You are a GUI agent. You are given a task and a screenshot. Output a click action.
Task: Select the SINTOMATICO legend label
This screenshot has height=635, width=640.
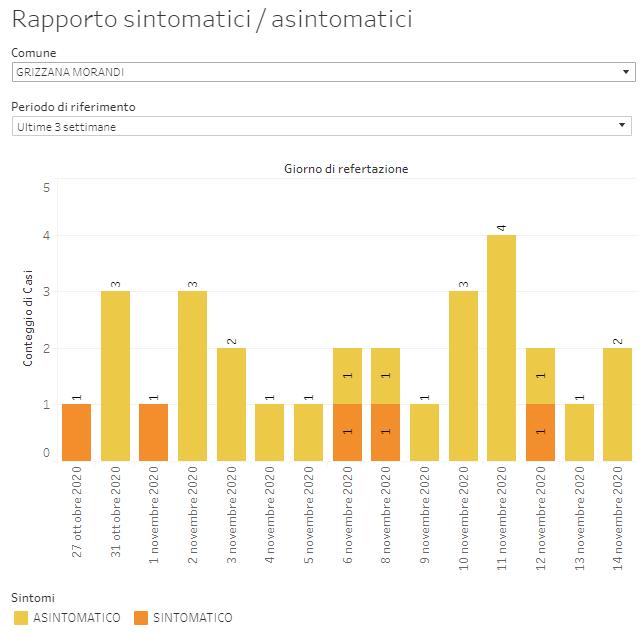tap(192, 618)
